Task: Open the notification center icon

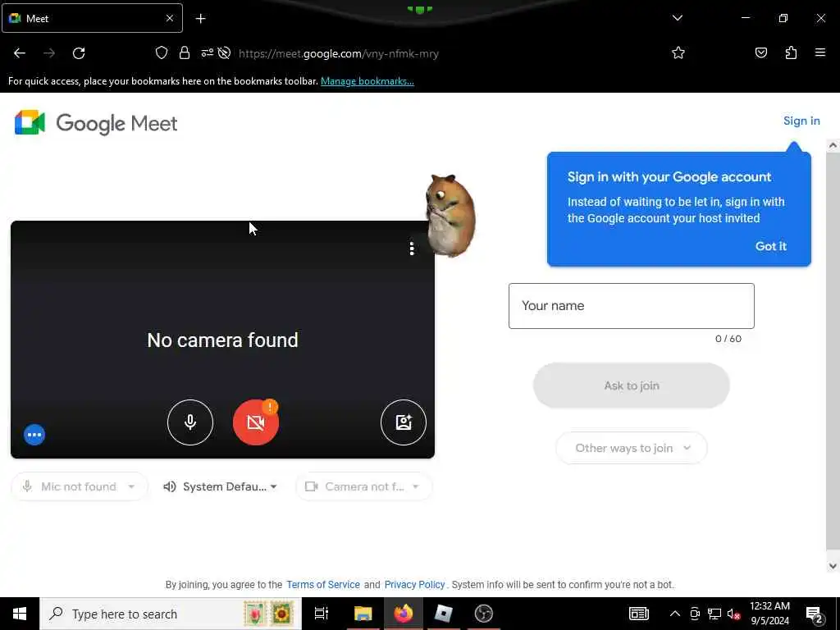Action: point(815,614)
